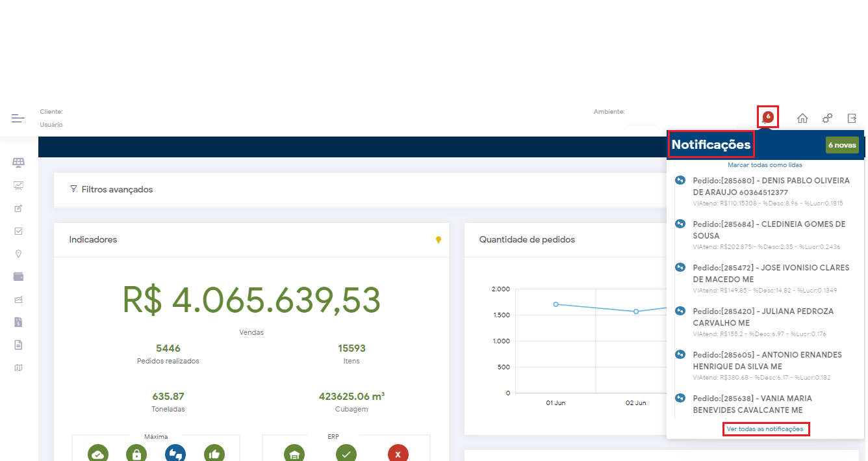Click the notification bell with badge 6

click(x=767, y=118)
